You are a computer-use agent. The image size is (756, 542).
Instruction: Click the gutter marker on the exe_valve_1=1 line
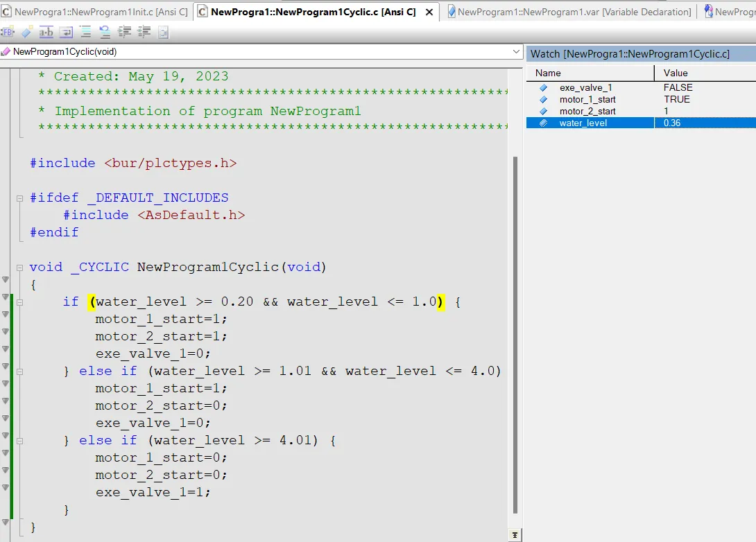pos(6,487)
